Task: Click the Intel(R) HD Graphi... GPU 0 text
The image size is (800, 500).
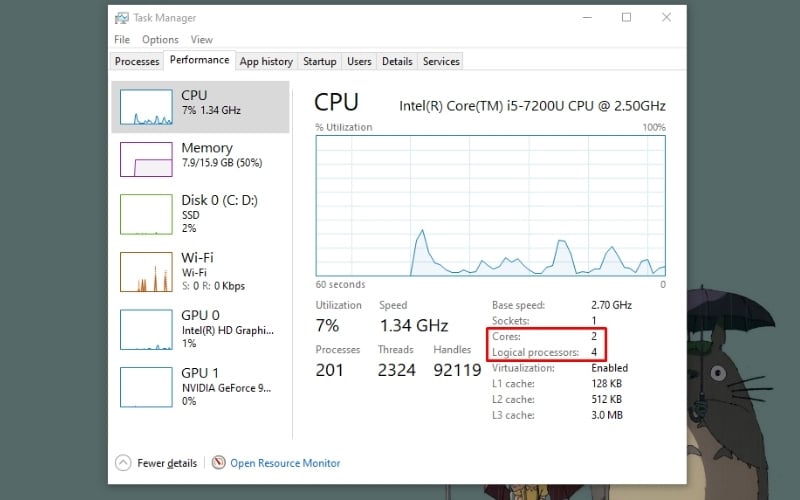Action: [x=228, y=331]
